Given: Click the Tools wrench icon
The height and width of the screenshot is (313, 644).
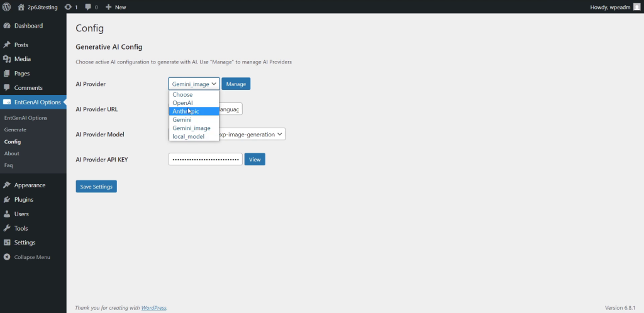Looking at the screenshot, I should (7, 228).
